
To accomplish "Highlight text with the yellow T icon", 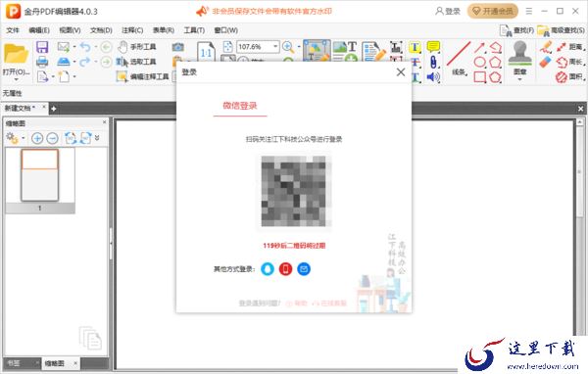I will (x=415, y=47).
